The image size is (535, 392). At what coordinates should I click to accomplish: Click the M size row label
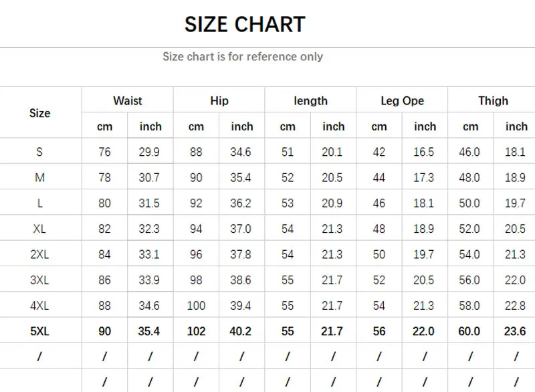[39, 177]
